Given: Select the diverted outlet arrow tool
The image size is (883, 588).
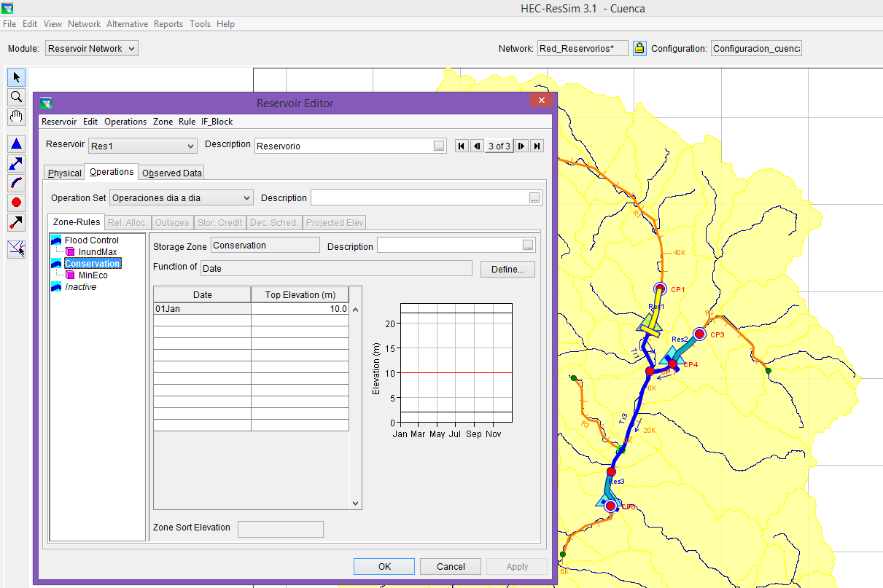Looking at the screenshot, I should [16, 222].
